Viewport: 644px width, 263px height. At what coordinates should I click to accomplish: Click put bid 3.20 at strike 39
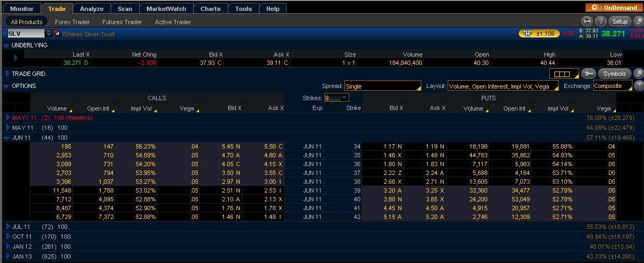[389, 190]
